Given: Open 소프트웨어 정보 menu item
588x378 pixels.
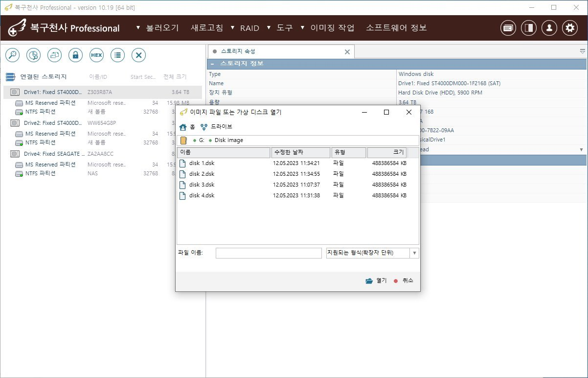Looking at the screenshot, I should 396,28.
